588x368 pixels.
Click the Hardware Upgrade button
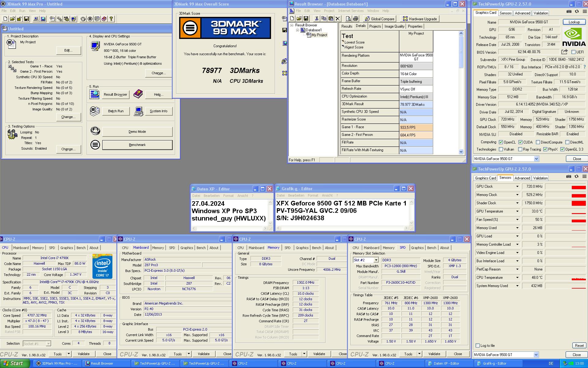coord(420,19)
